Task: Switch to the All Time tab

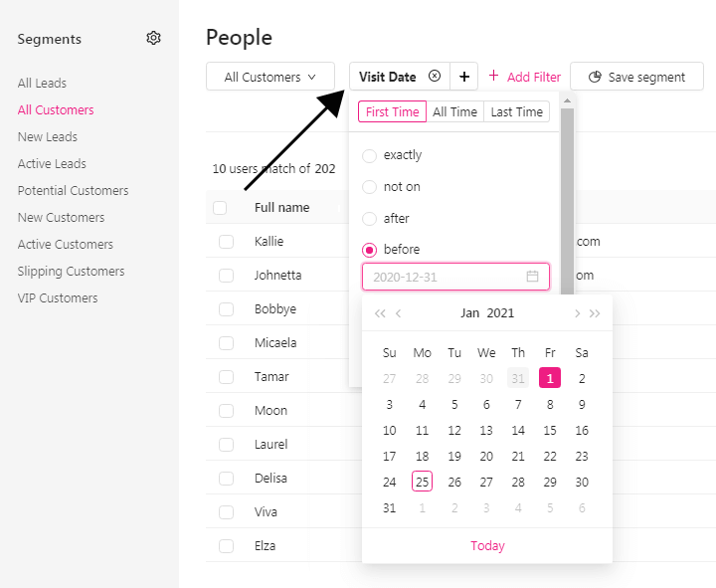Action: click(455, 111)
